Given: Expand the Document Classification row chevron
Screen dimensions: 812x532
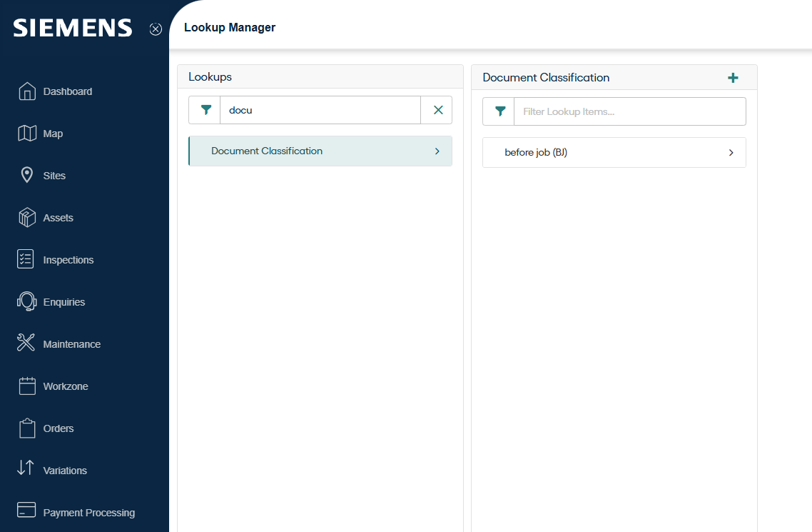Looking at the screenshot, I should [437, 151].
